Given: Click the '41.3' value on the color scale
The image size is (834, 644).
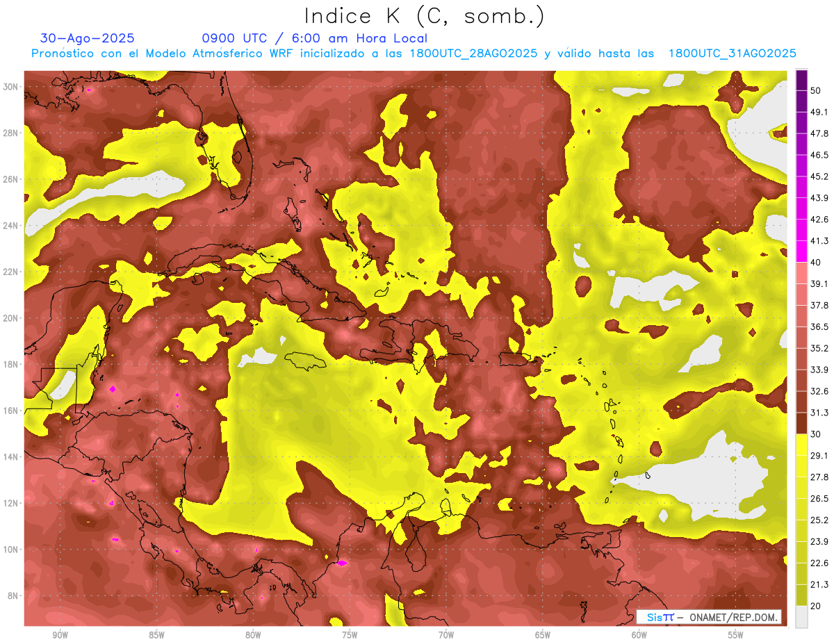Looking at the screenshot, I should click(819, 241).
